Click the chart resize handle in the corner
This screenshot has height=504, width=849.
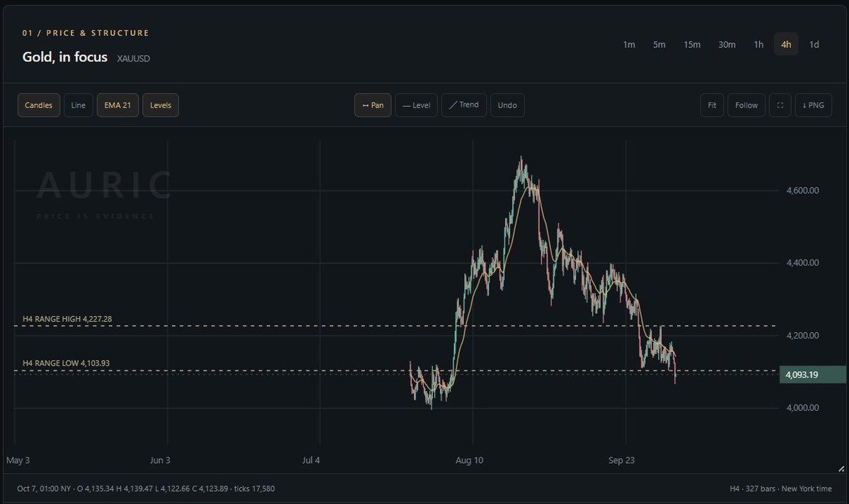840,468
